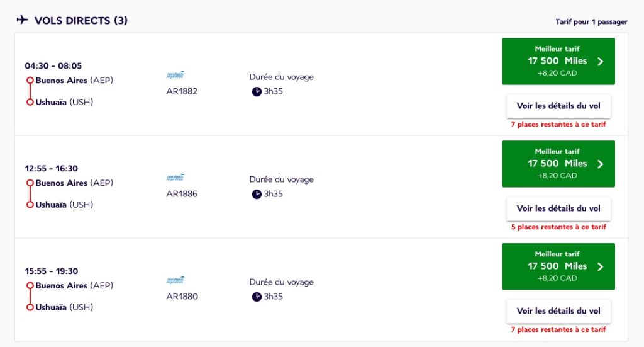
Task: Expand the fare chevron for the 12:55 flight
Action: point(600,164)
